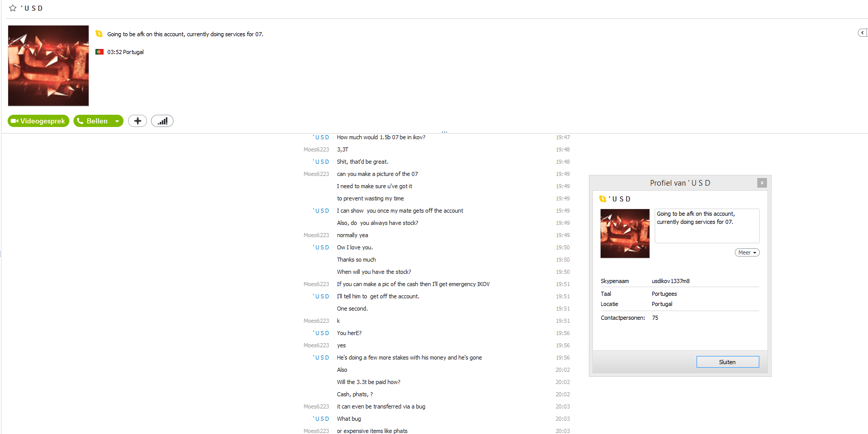This screenshot has width=868, height=434.
Task: Select message 'What bug'
Action: click(x=349, y=419)
